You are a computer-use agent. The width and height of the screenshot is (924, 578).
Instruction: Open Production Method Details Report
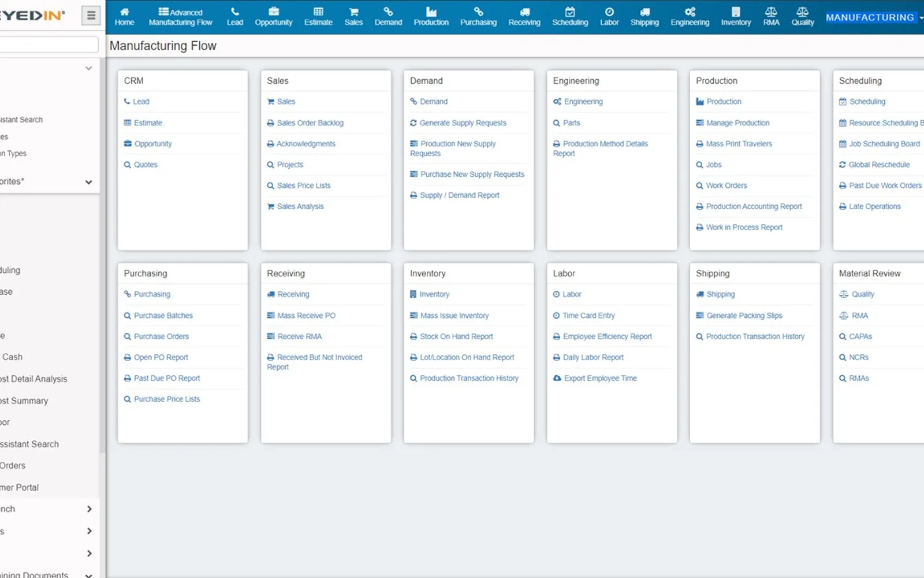tap(601, 149)
